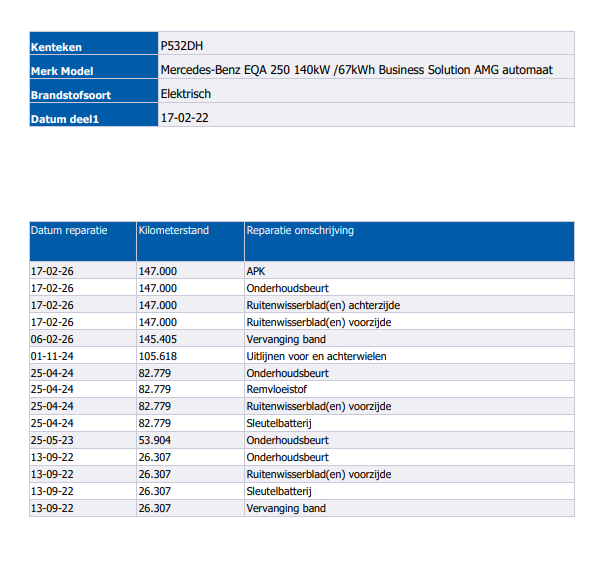
Task: Click the Datum reparatie column header
Action: tap(83, 241)
